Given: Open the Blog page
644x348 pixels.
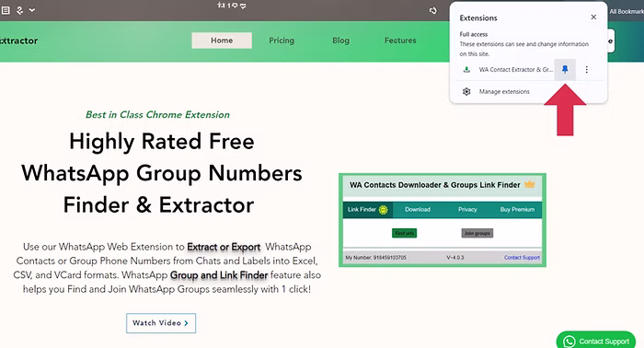Looking at the screenshot, I should (x=340, y=41).
